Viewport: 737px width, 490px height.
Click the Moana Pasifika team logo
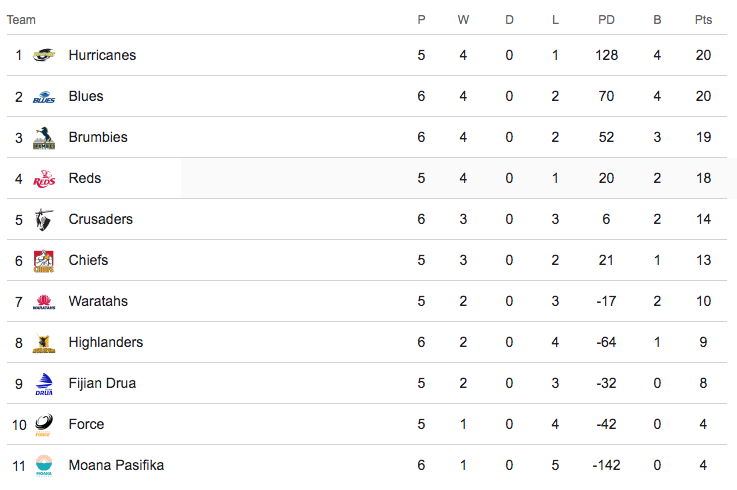tap(44, 466)
